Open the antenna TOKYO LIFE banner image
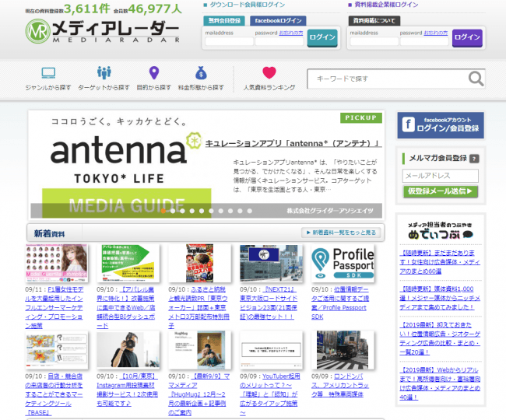This screenshot has height=420, width=506. 127,164
